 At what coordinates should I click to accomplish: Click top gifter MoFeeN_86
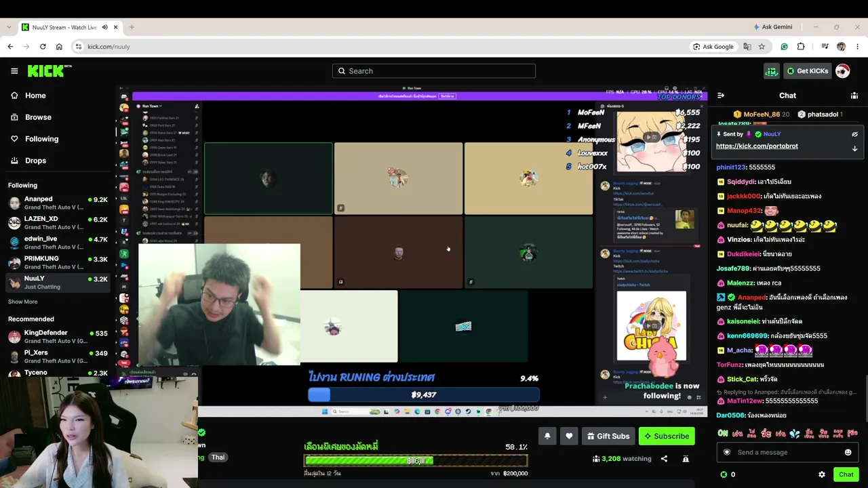pos(762,115)
